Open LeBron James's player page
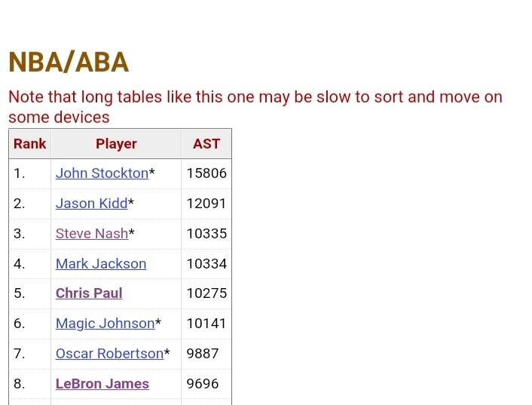 coord(102,383)
